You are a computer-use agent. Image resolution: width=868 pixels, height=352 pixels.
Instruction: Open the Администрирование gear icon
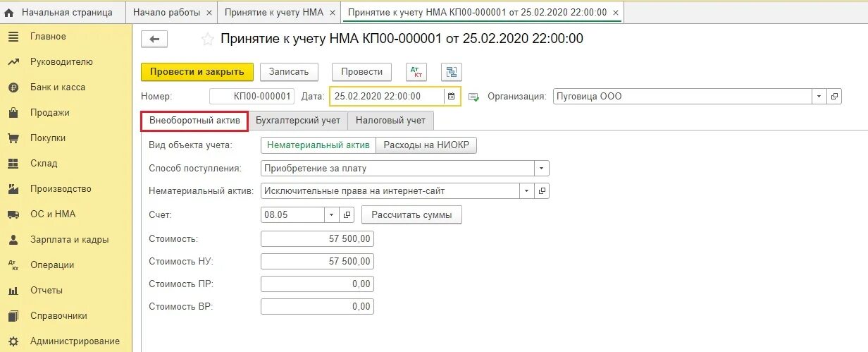click(13, 341)
